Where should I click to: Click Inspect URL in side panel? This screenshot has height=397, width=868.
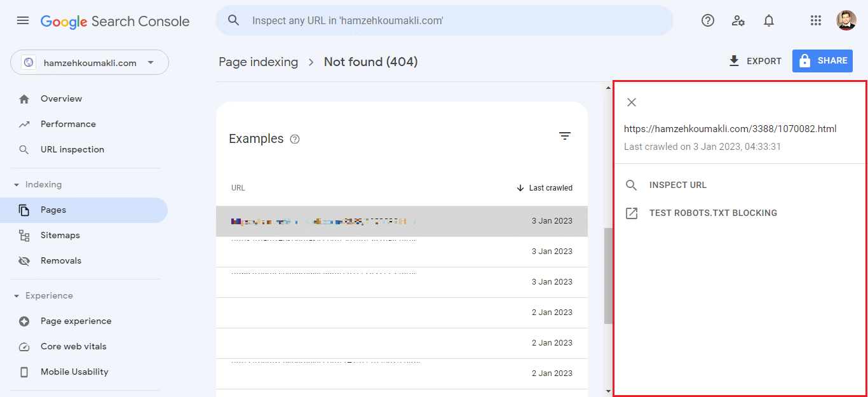[677, 185]
